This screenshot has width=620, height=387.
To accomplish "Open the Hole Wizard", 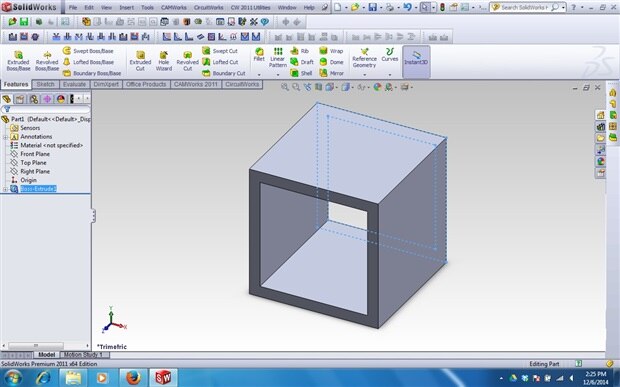I will tap(164, 60).
